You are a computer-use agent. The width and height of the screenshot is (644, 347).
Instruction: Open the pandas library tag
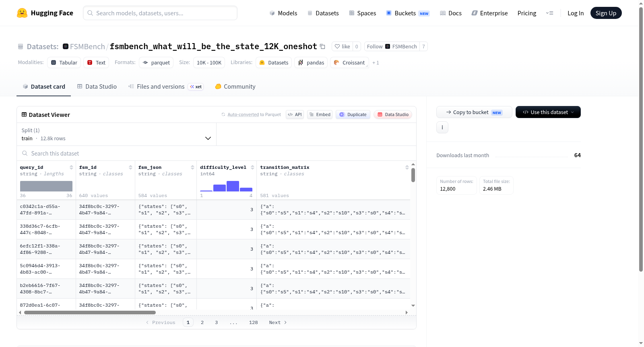point(311,62)
